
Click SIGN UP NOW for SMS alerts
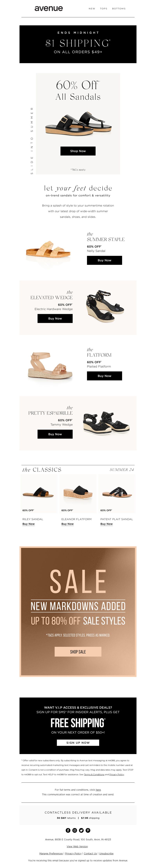tap(78, 743)
